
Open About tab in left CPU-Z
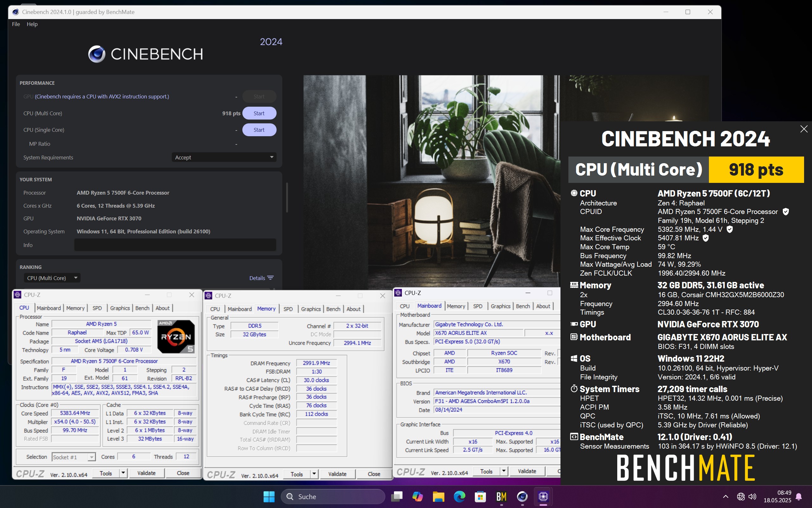162,308
